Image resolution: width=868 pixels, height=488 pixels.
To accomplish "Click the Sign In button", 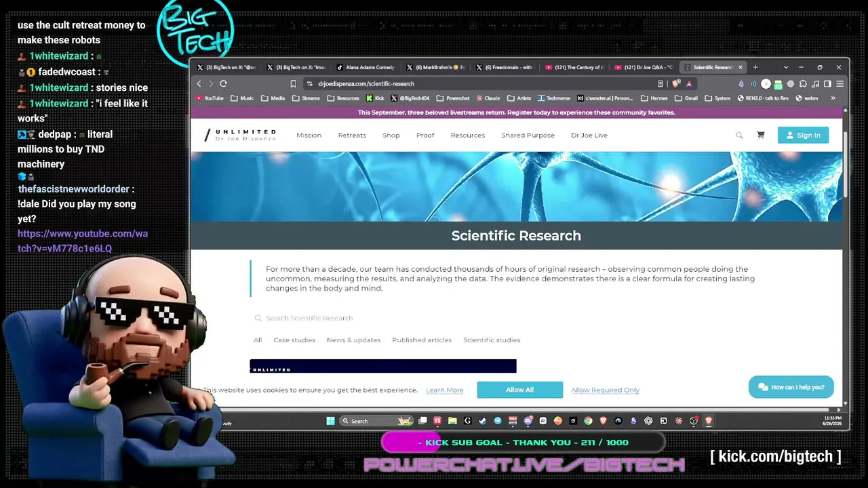I will click(x=803, y=136).
